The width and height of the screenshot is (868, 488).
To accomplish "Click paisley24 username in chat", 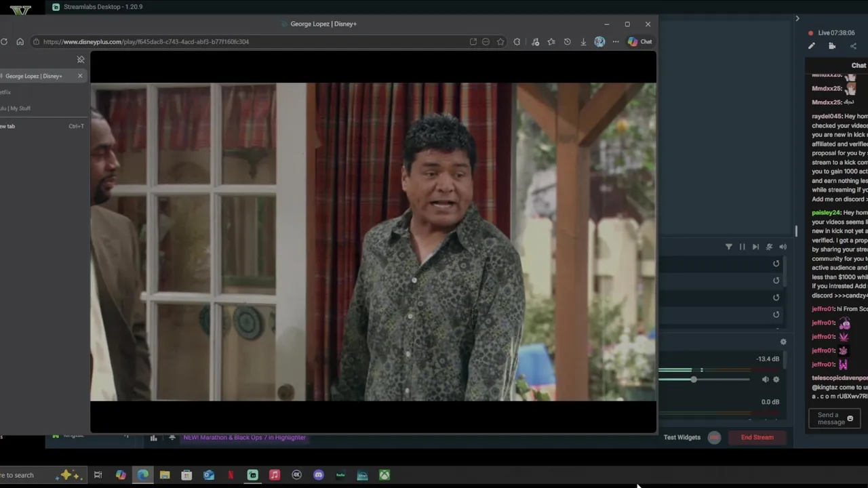I will (826, 213).
